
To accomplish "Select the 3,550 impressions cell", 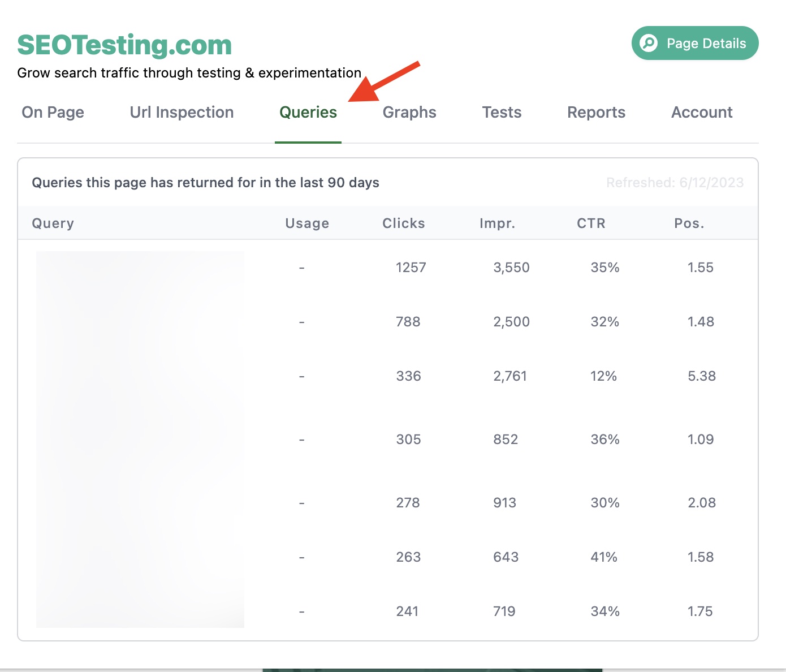I will pos(512,268).
